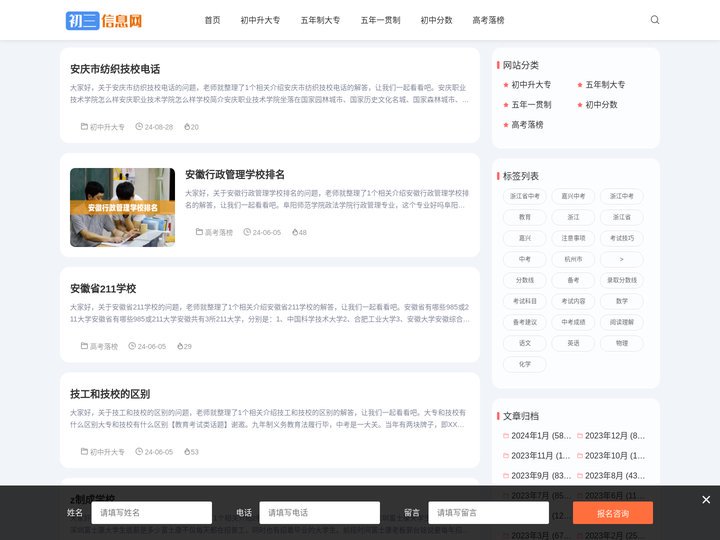Click the flame icon beside 48 views
Viewport: 720px width, 540px height.
point(295,232)
